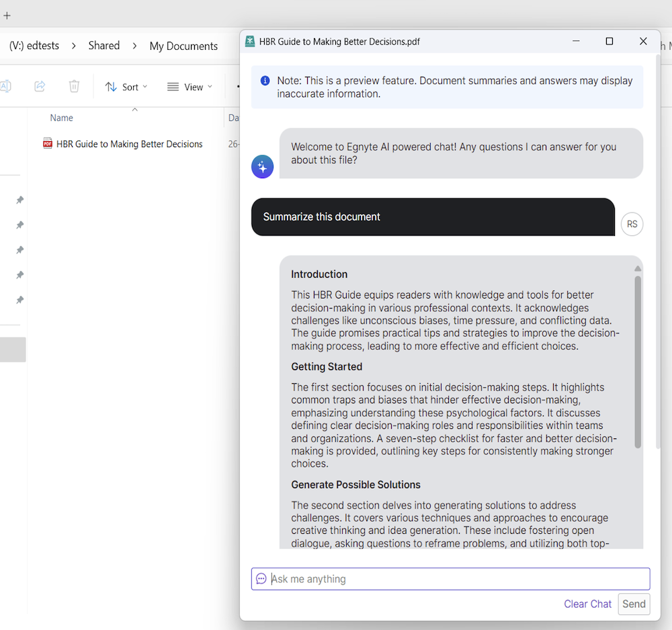Click the Ask me anything input field
The height and width of the screenshot is (630, 672).
tap(450, 579)
